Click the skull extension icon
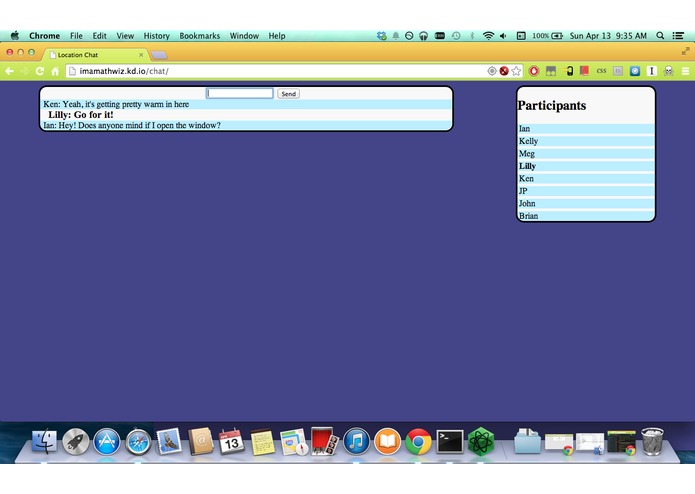 coord(668,71)
